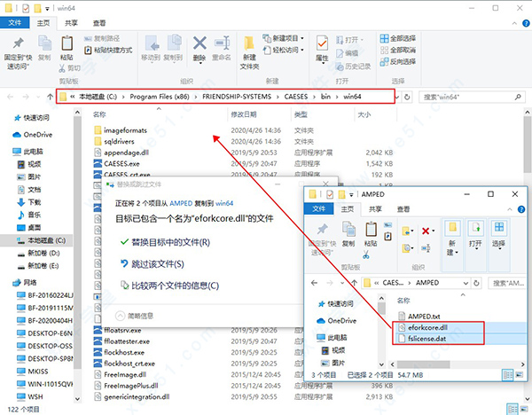532x415 pixels.
Task: Click the Cut (剪切) scissors button
Action: tap(69, 68)
